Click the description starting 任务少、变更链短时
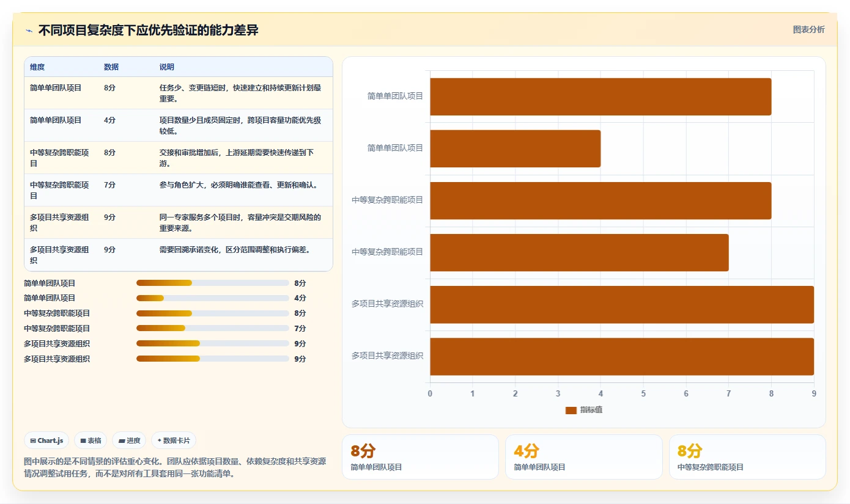 pyautogui.click(x=240, y=93)
